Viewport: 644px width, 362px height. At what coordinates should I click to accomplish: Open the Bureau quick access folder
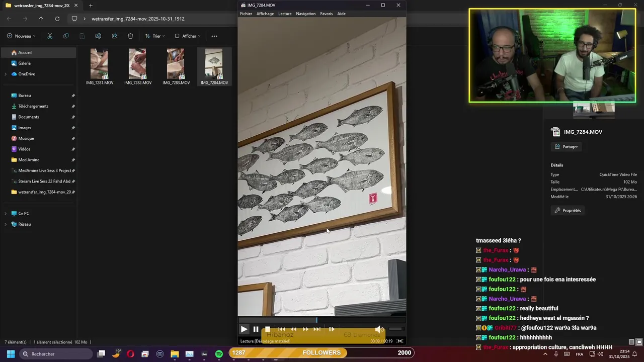click(38, 96)
